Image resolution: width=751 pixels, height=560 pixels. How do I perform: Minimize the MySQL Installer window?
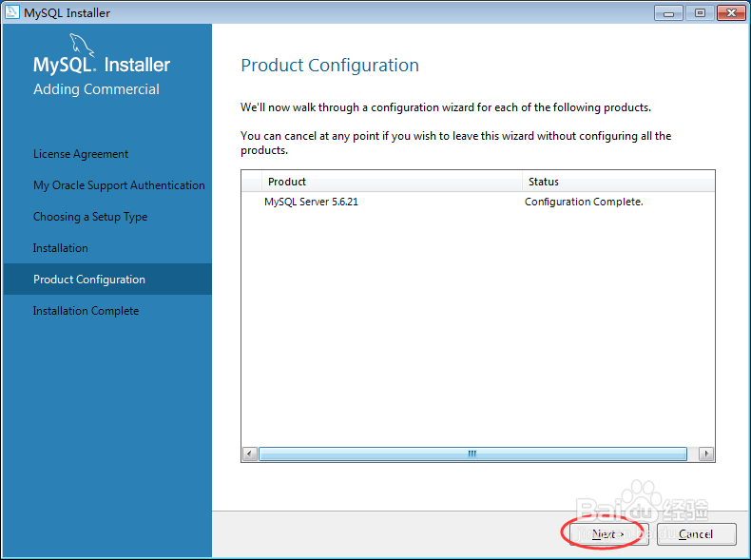tap(668, 13)
